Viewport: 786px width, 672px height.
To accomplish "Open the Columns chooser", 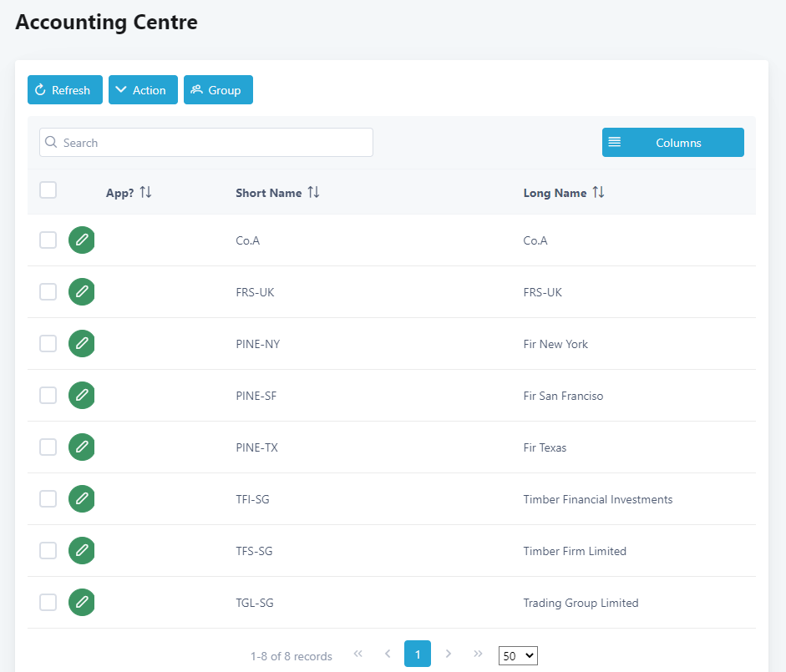I will [x=672, y=143].
